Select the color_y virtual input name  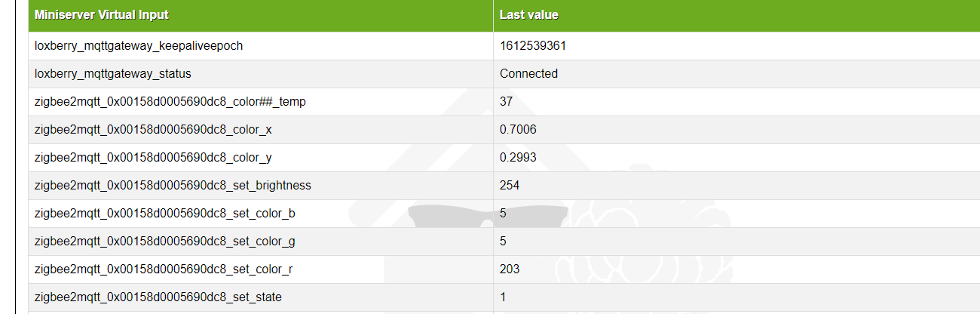[153, 158]
